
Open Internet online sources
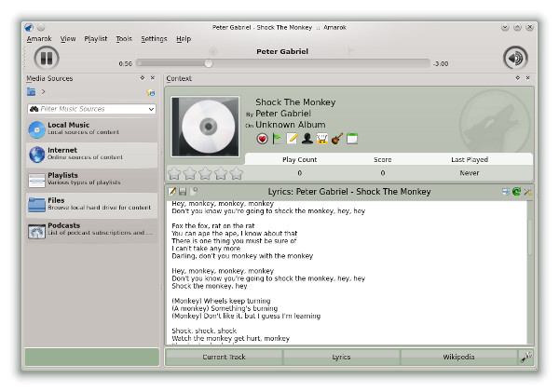(x=91, y=155)
